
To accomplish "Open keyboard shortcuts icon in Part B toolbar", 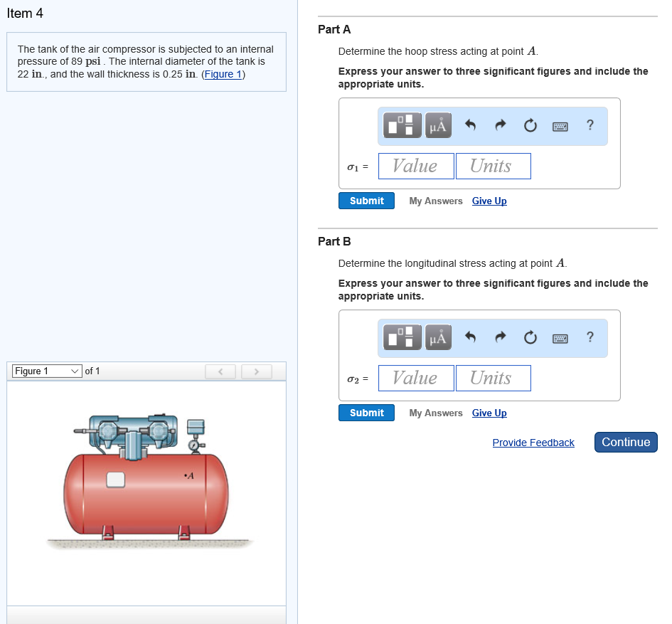I will pos(560,337).
